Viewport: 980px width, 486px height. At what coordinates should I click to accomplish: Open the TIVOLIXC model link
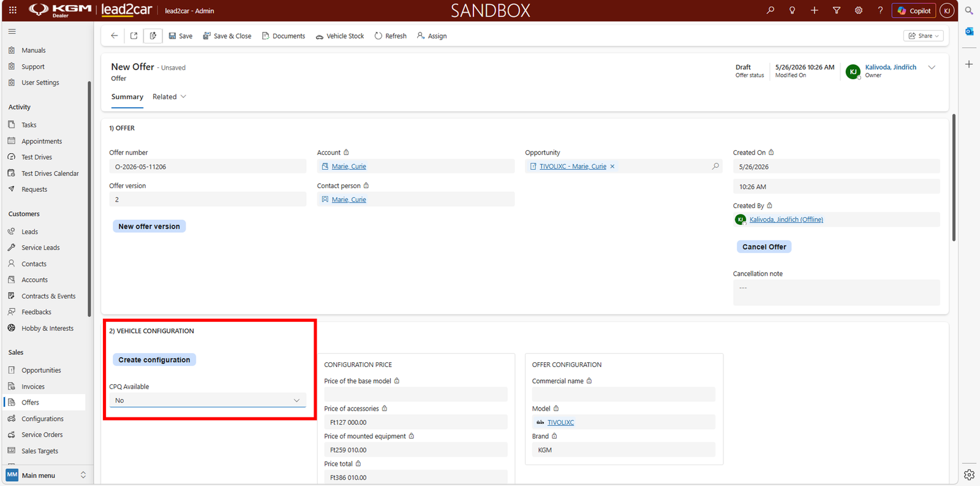[560, 422]
